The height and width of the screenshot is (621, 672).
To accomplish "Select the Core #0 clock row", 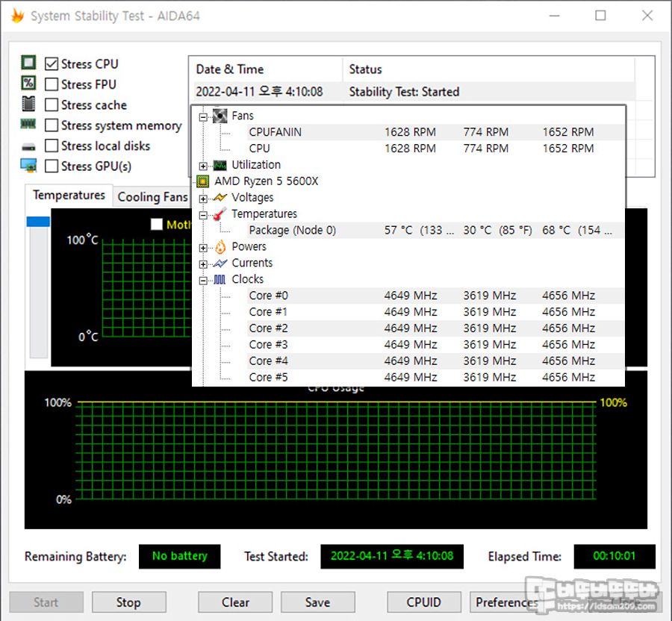I will 435,296.
